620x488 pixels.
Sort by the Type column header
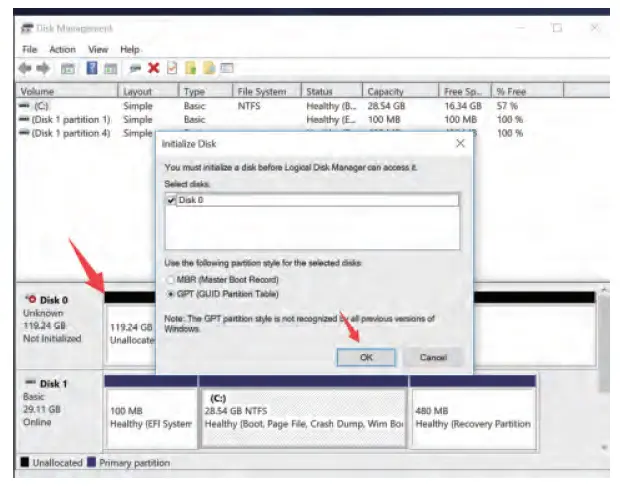pos(206,91)
